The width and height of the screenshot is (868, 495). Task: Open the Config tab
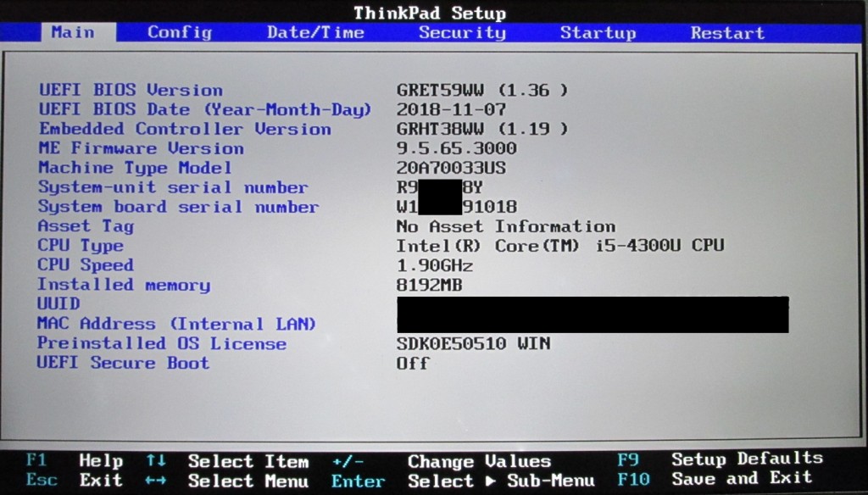click(180, 32)
